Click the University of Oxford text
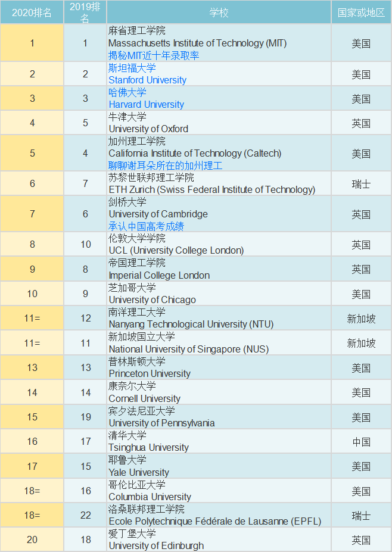The image size is (392, 552). pos(148,129)
